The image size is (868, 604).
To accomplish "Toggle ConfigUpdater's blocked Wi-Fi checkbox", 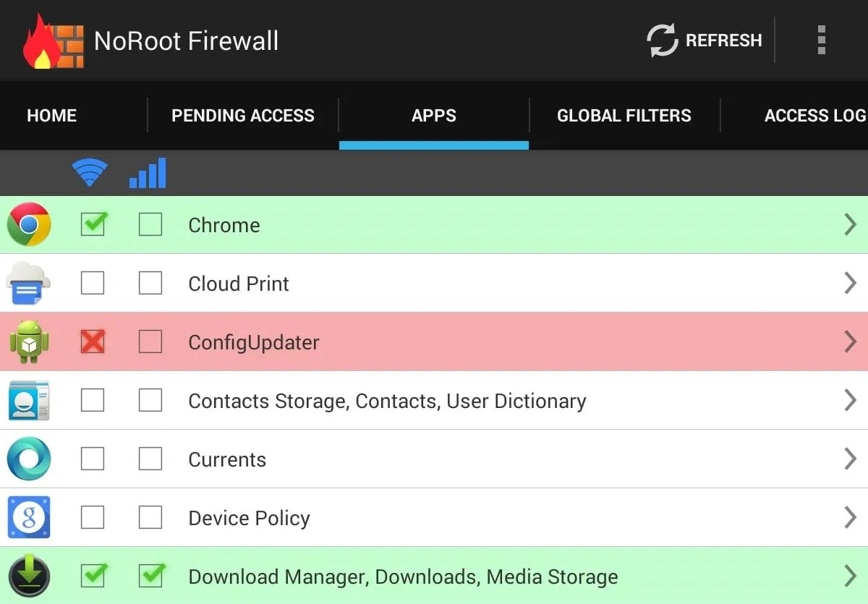I will (93, 341).
